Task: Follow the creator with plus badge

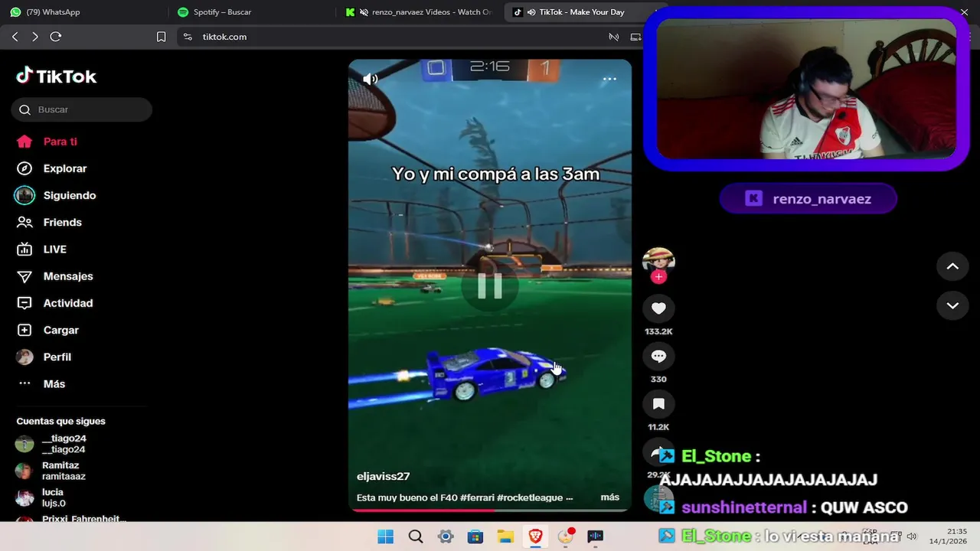Action: [x=658, y=276]
